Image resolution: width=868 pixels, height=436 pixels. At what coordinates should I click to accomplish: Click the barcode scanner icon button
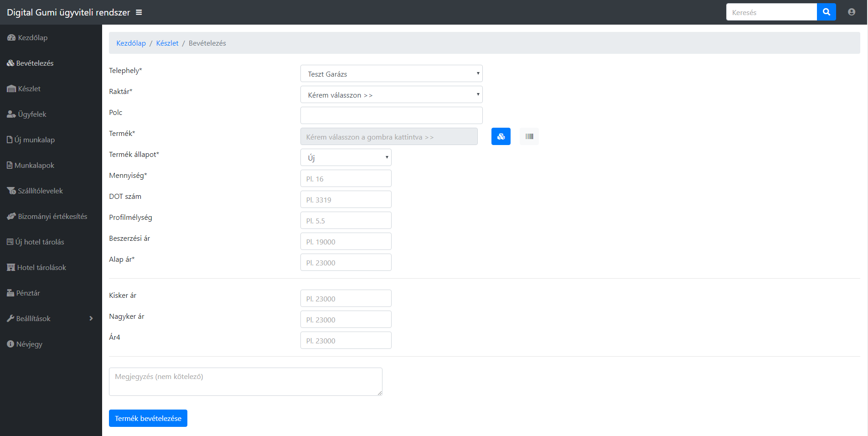point(529,136)
